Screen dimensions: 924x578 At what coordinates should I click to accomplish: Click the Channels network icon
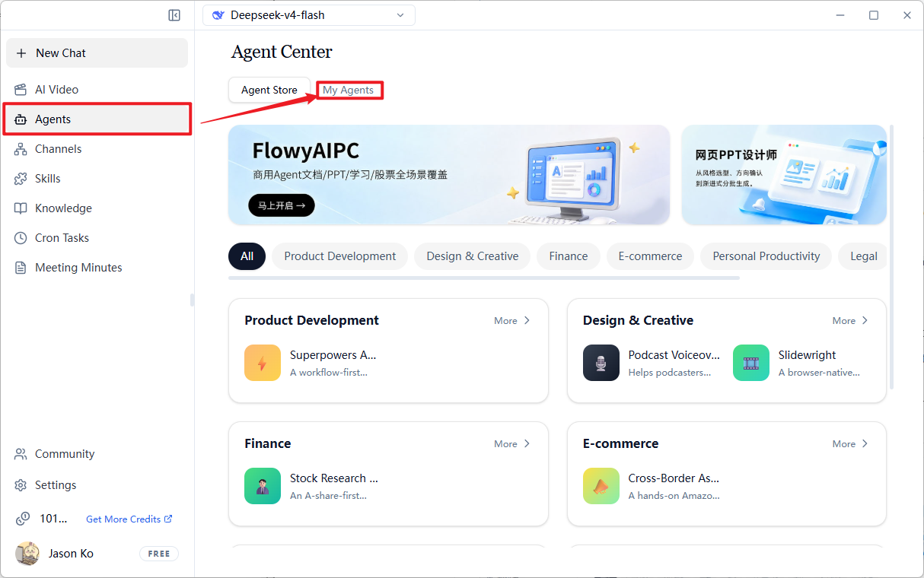pos(21,149)
